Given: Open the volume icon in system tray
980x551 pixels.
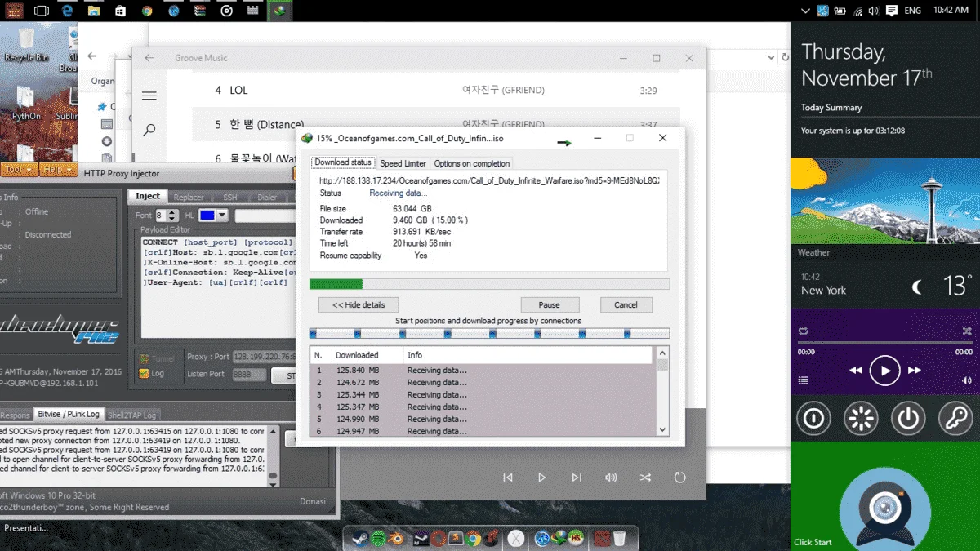Looking at the screenshot, I should pyautogui.click(x=874, y=11).
